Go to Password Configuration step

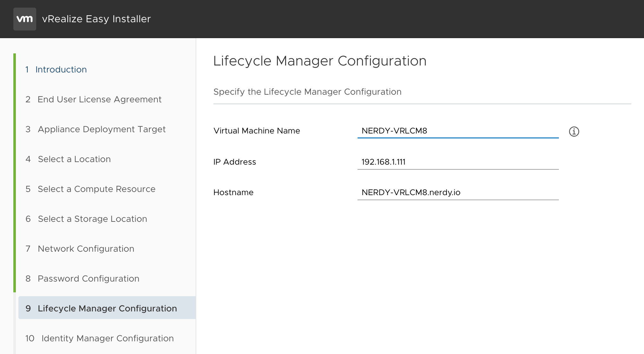(x=82, y=279)
